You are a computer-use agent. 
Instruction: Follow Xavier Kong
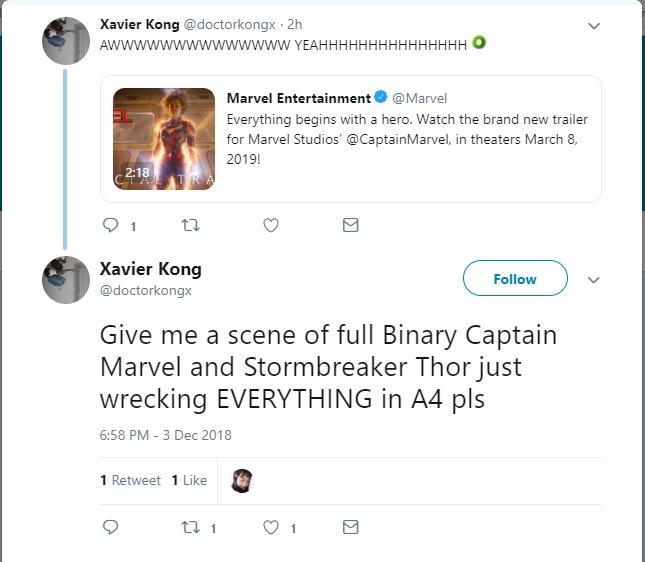[x=514, y=279]
